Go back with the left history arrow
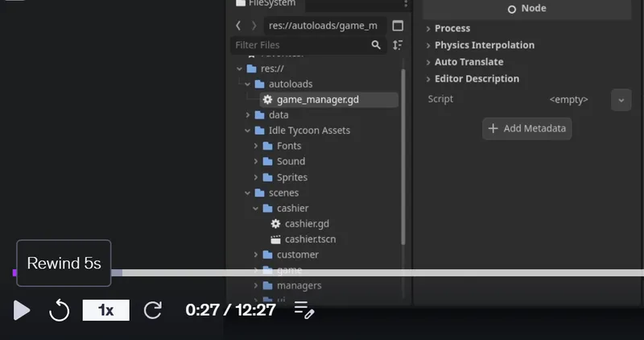Image resolution: width=644 pixels, height=340 pixels. [238, 26]
